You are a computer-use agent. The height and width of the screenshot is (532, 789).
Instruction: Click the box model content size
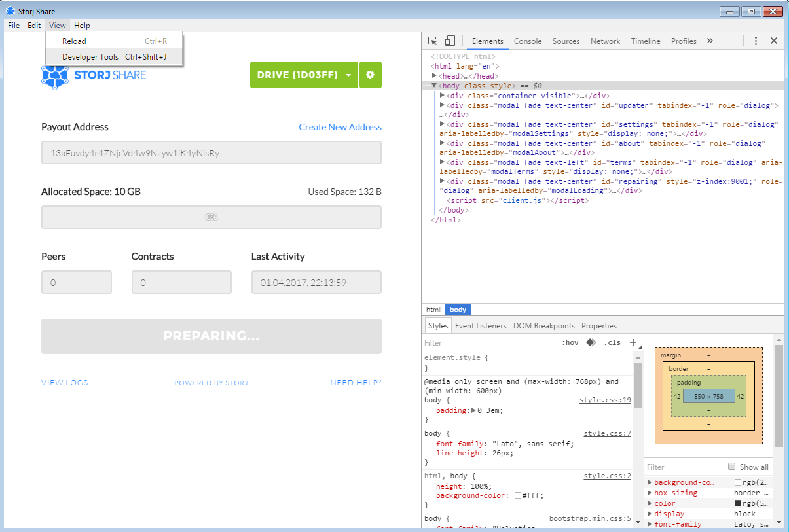[x=708, y=396]
